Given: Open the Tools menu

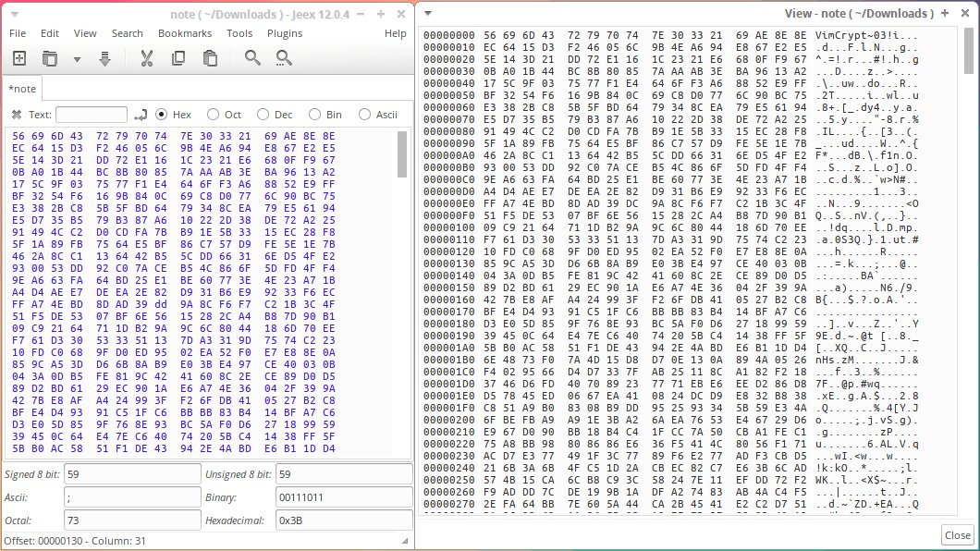Looking at the screenshot, I should pyautogui.click(x=239, y=33).
